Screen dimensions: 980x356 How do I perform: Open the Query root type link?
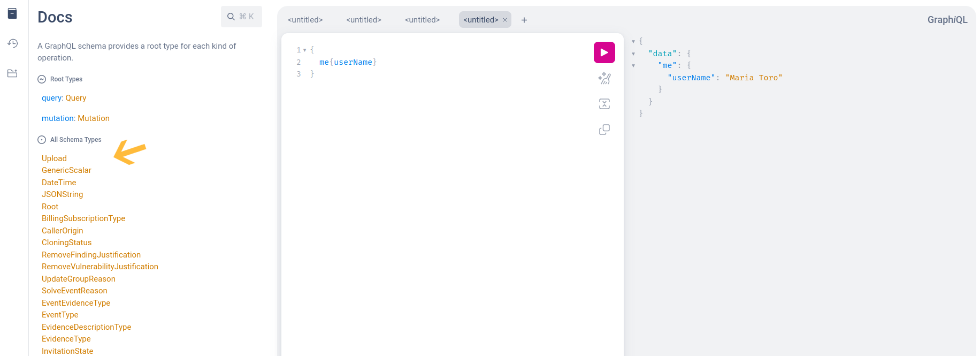pos(76,98)
